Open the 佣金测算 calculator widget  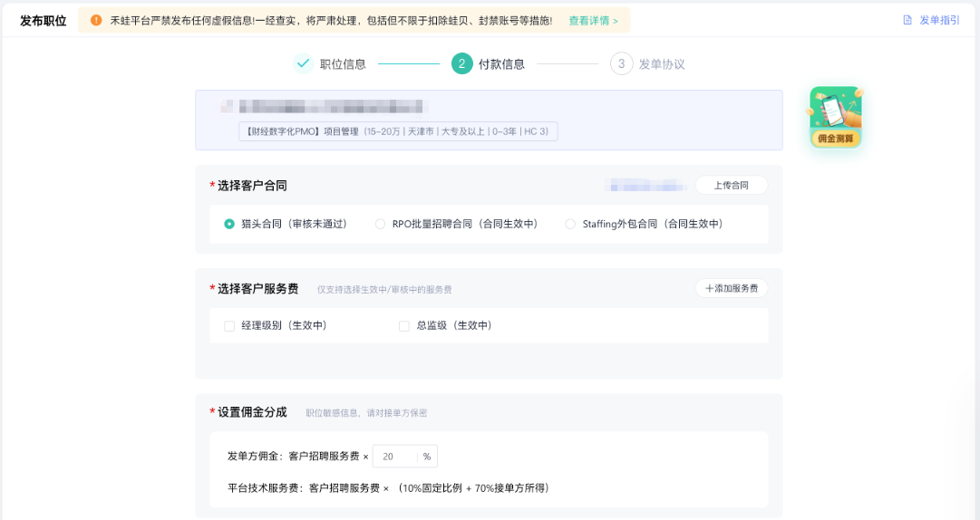coord(835,118)
